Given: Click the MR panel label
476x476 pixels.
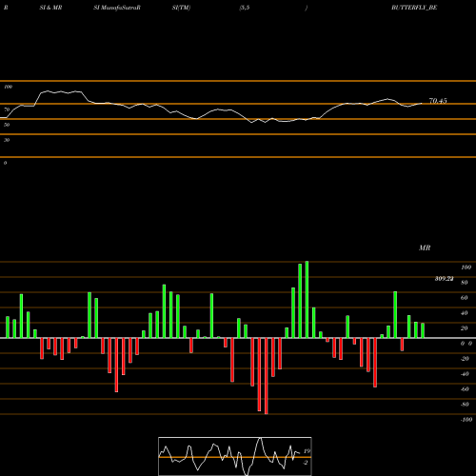Looking at the screenshot, I should (425, 248).
